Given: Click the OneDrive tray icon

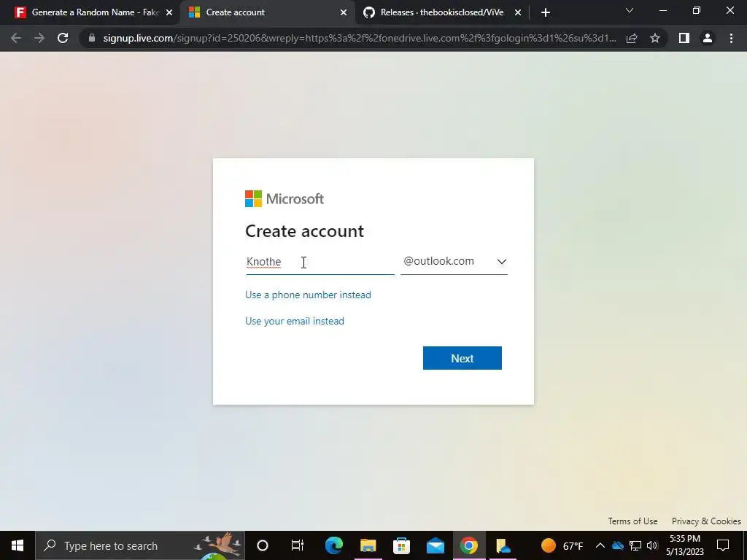Looking at the screenshot, I should [x=618, y=545].
